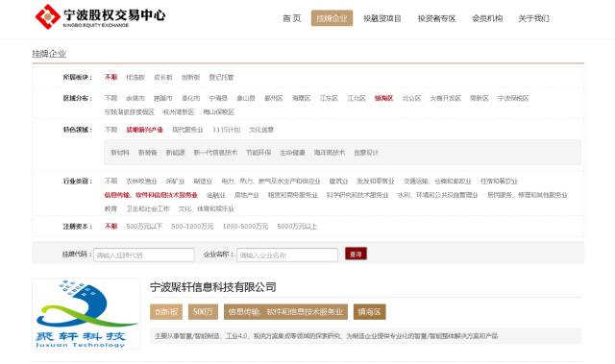The width and height of the screenshot is (615, 364).
Task: Filter region by 余姚市
Action: tap(135, 98)
